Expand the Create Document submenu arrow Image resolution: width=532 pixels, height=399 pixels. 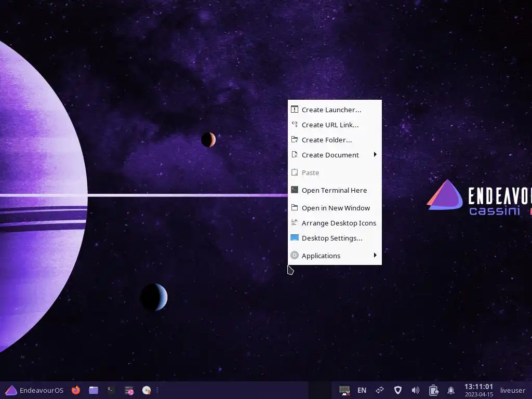pos(375,154)
